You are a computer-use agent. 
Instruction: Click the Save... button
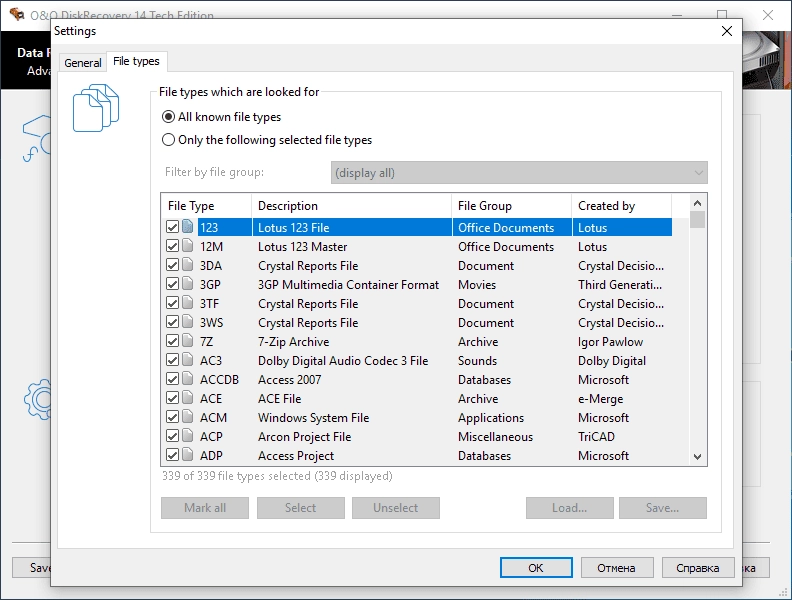pos(663,508)
